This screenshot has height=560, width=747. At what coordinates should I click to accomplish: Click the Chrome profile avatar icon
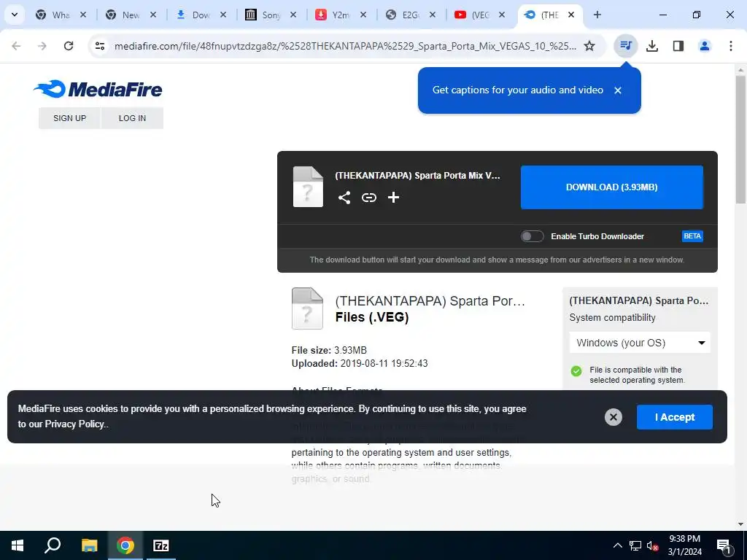click(x=705, y=46)
